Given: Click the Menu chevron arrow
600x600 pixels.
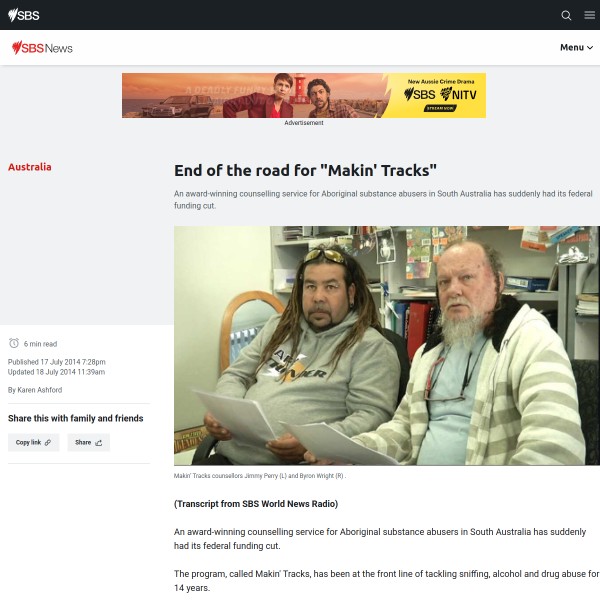Looking at the screenshot, I should [590, 48].
